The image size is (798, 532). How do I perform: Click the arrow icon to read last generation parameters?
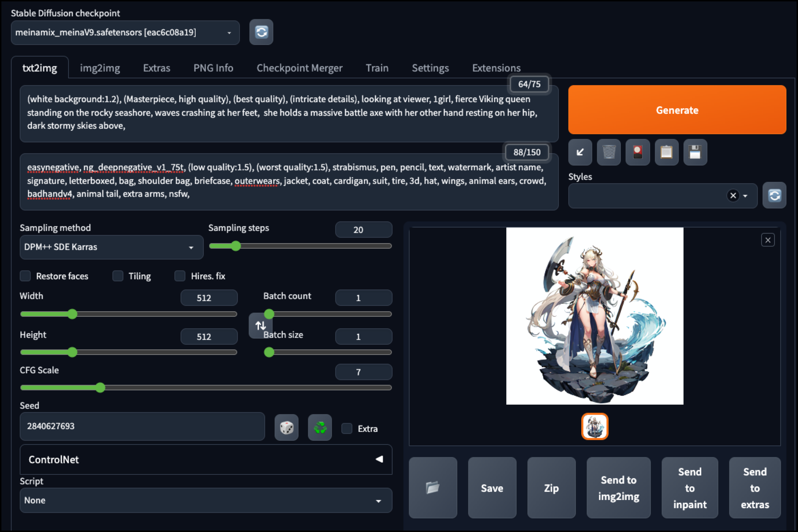(x=580, y=152)
